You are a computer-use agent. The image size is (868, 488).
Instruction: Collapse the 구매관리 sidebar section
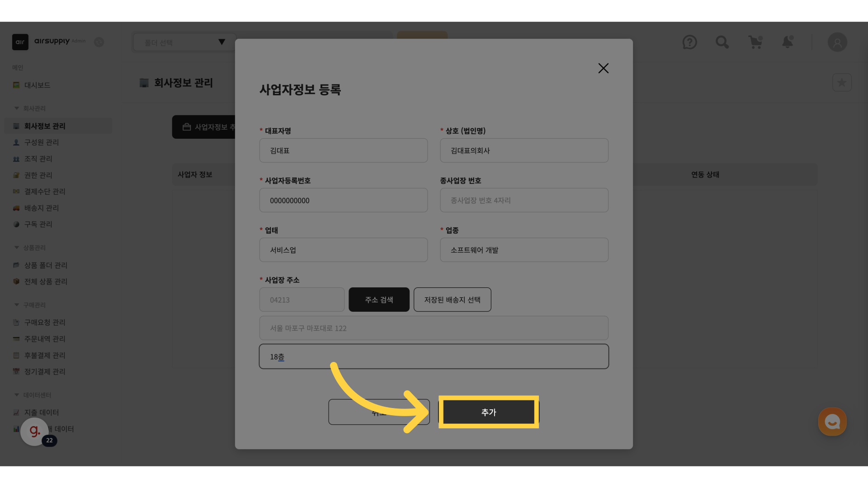point(17,305)
